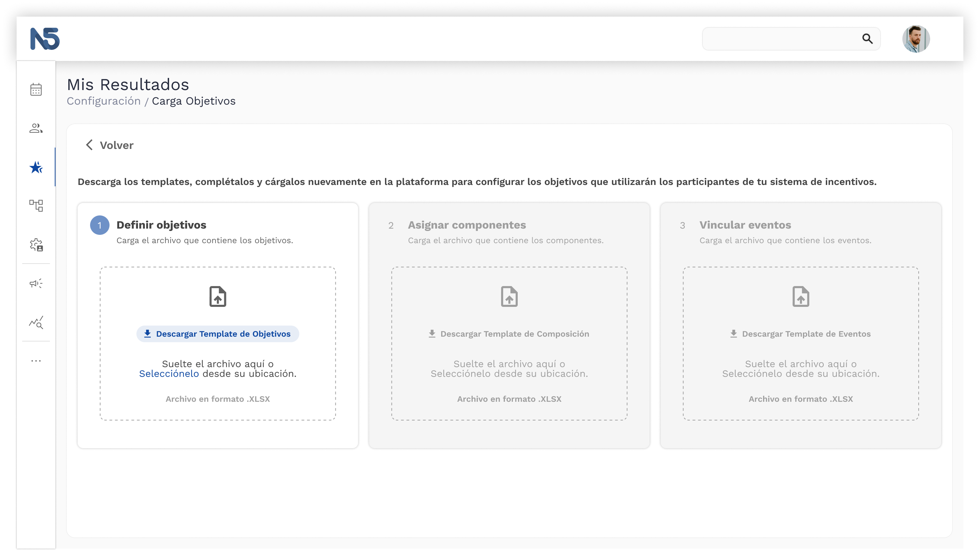Open the megaphone announcements sidebar icon
Image resolution: width=980 pixels, height=550 pixels.
click(36, 283)
